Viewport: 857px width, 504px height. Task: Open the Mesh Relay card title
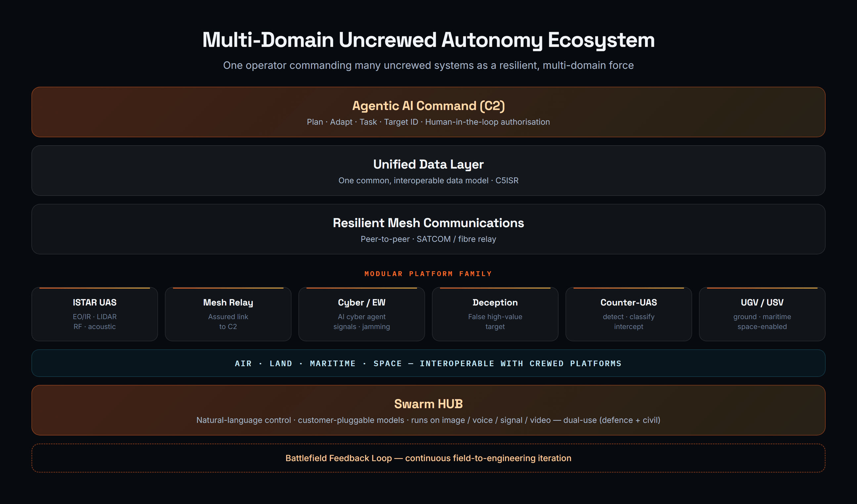pyautogui.click(x=228, y=303)
